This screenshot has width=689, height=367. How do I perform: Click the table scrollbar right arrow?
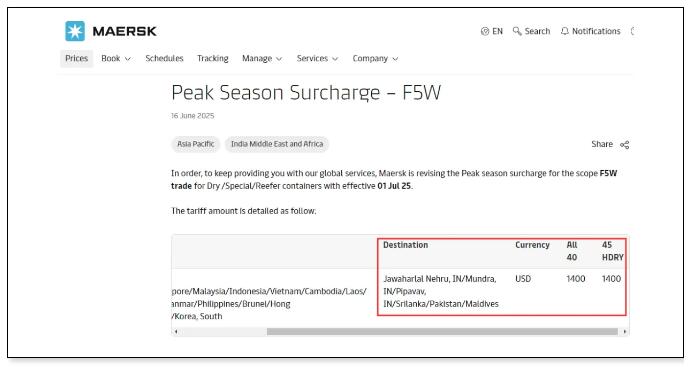coord(624,332)
